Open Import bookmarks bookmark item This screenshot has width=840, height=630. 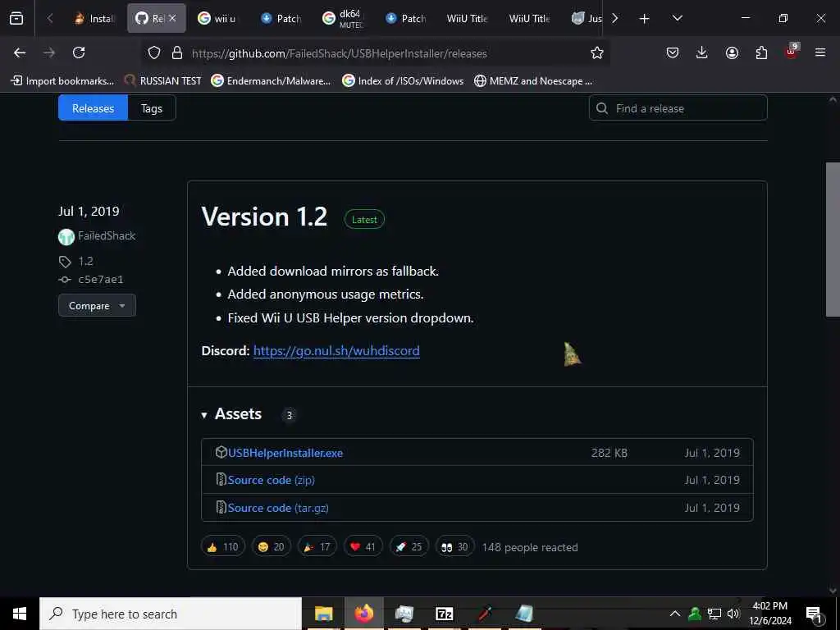click(62, 81)
